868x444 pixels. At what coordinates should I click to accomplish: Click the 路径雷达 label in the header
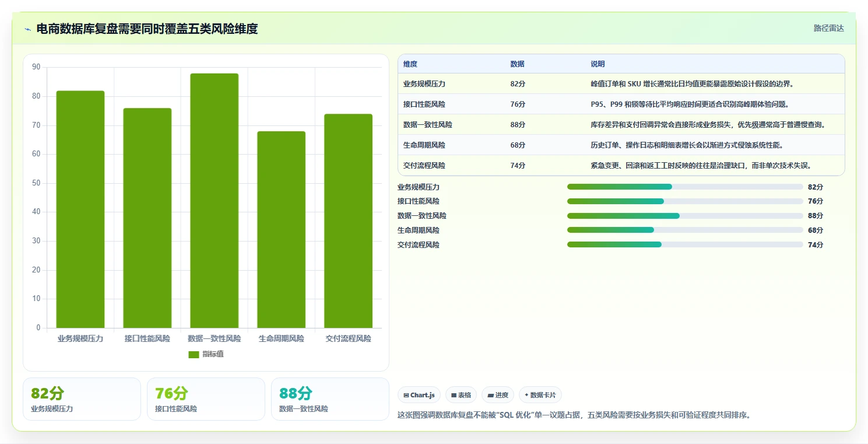pos(828,28)
